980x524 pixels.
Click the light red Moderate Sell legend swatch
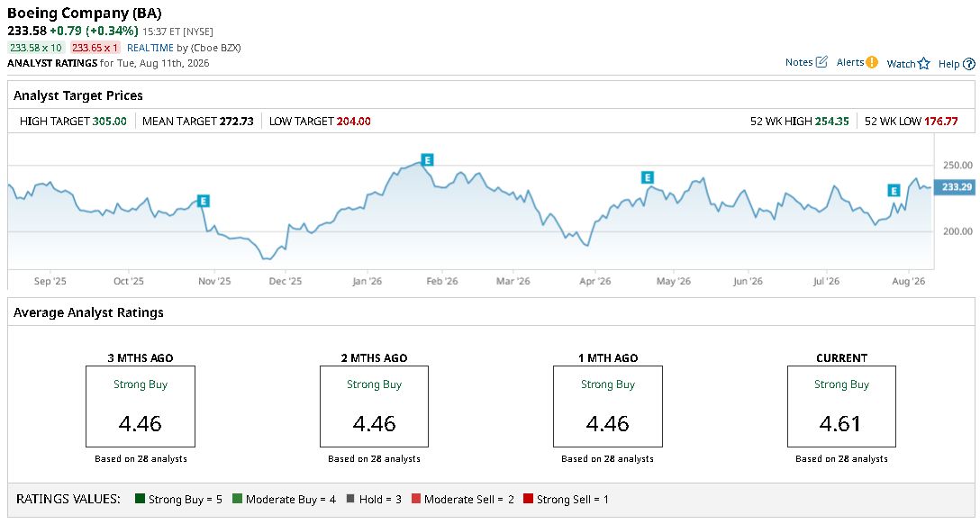(x=416, y=499)
